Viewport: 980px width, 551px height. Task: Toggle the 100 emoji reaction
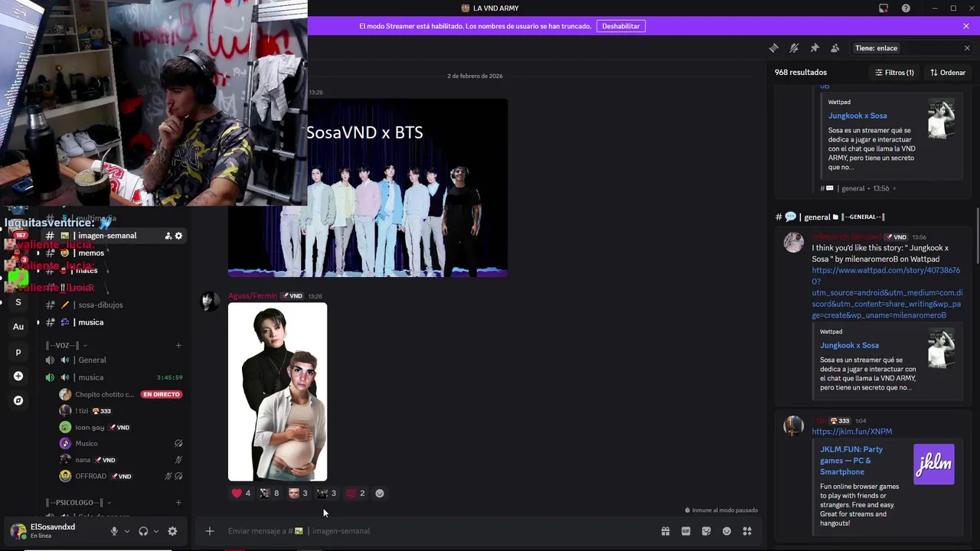[354, 494]
